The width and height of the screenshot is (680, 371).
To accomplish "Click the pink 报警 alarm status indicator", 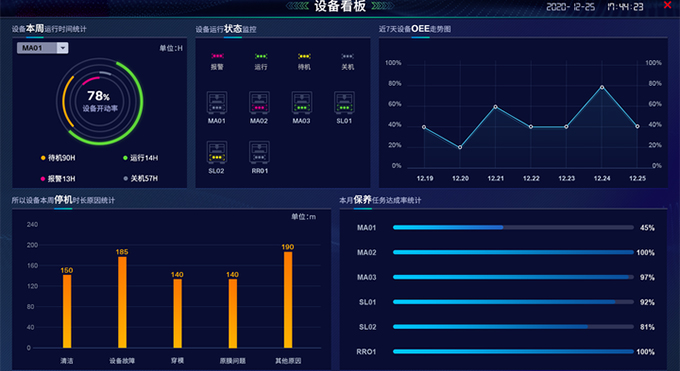I will [x=217, y=56].
